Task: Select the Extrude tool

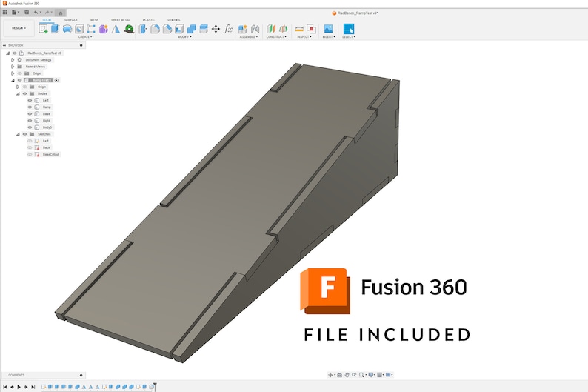Action: point(55,29)
